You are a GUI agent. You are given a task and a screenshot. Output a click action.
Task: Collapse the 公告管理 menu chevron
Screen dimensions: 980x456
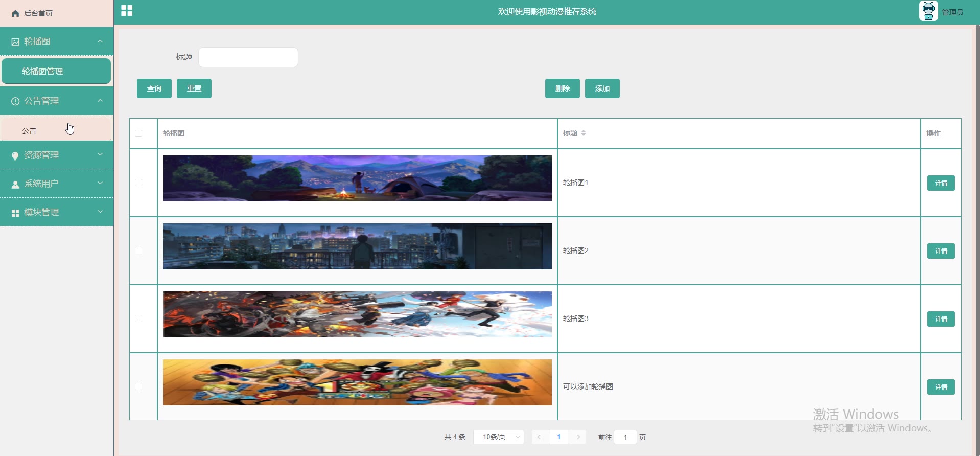click(100, 100)
